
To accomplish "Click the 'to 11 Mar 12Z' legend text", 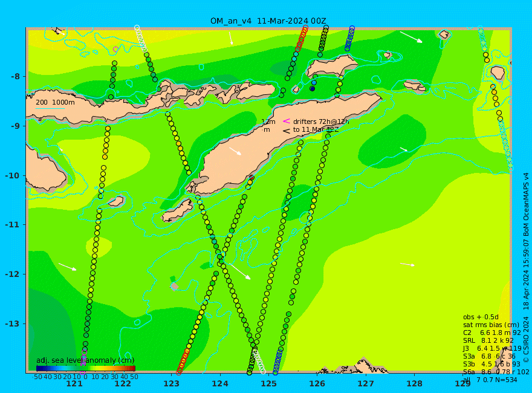I will pos(316,129).
